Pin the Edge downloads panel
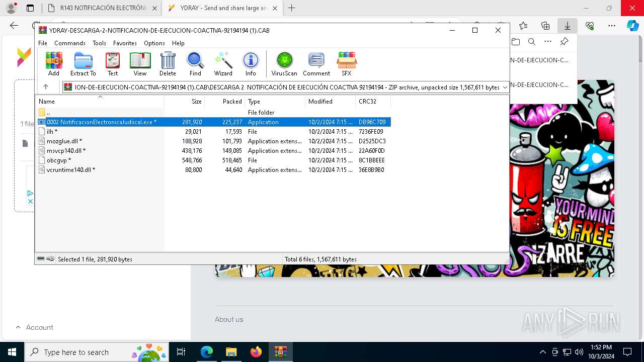644x362 pixels. pos(564,42)
